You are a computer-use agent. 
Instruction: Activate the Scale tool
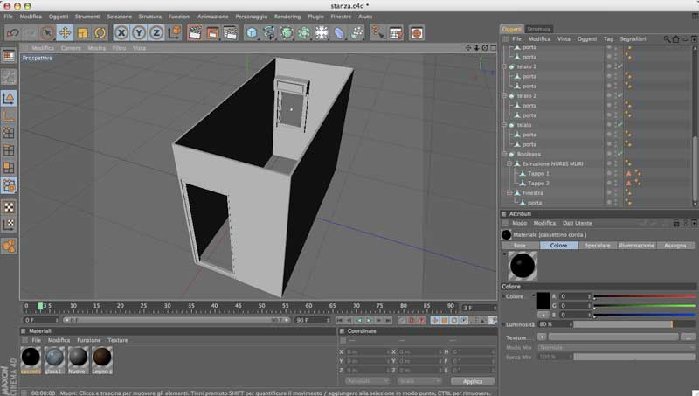82,33
